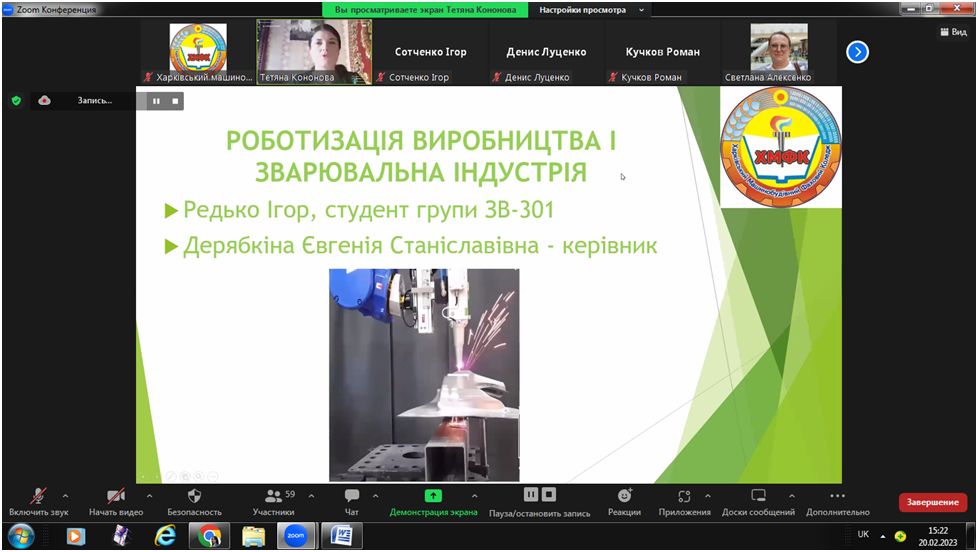Click the Запись... recording label
978x552 pixels.
[95, 100]
